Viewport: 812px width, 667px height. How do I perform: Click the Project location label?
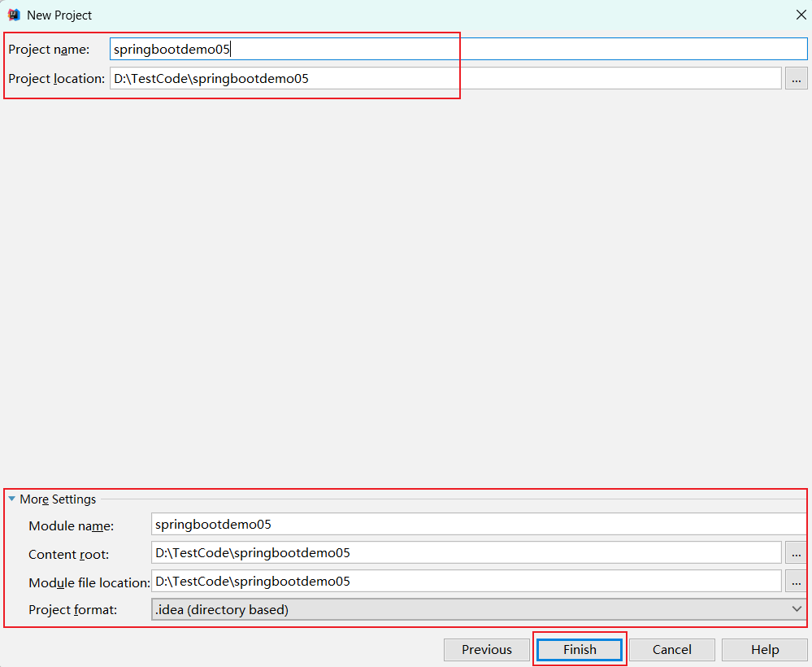(x=56, y=79)
